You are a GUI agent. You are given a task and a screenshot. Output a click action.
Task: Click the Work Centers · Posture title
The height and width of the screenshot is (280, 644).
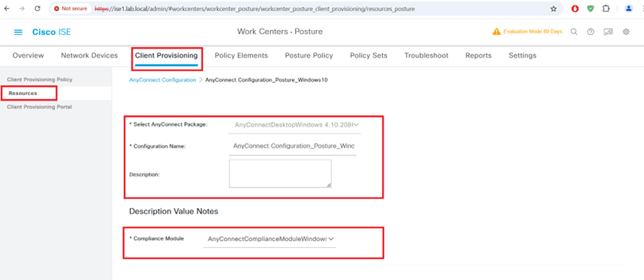[280, 31]
